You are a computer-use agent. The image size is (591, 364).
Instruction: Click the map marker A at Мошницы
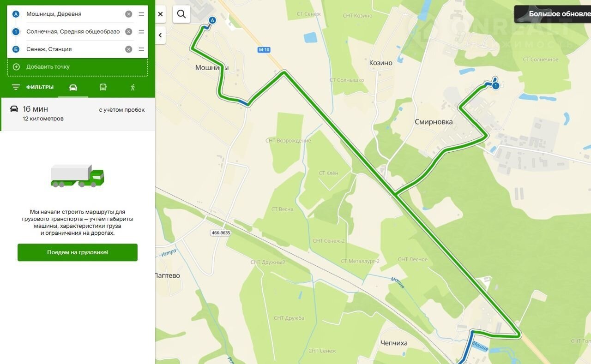tap(212, 20)
